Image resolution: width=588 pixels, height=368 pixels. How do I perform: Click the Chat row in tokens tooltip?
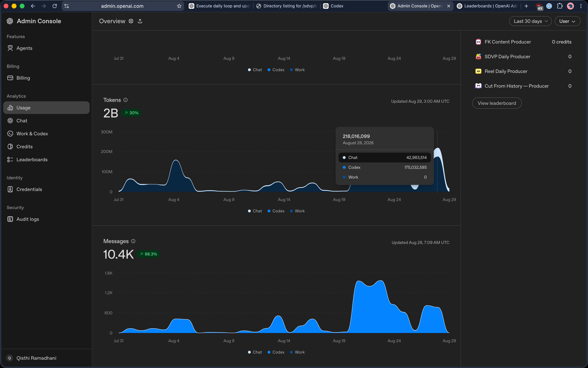[x=385, y=158]
